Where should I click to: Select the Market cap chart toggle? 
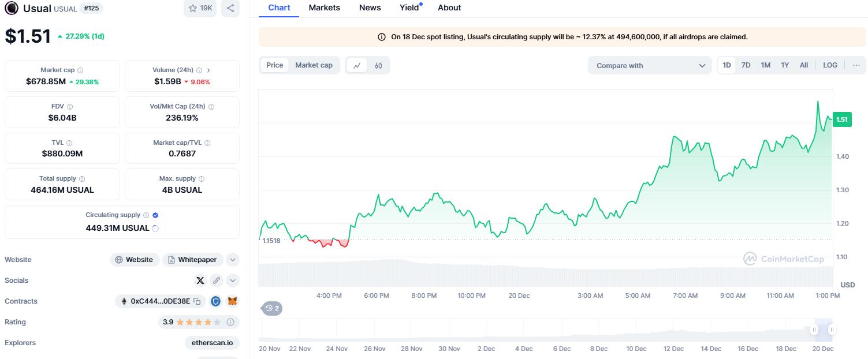314,65
